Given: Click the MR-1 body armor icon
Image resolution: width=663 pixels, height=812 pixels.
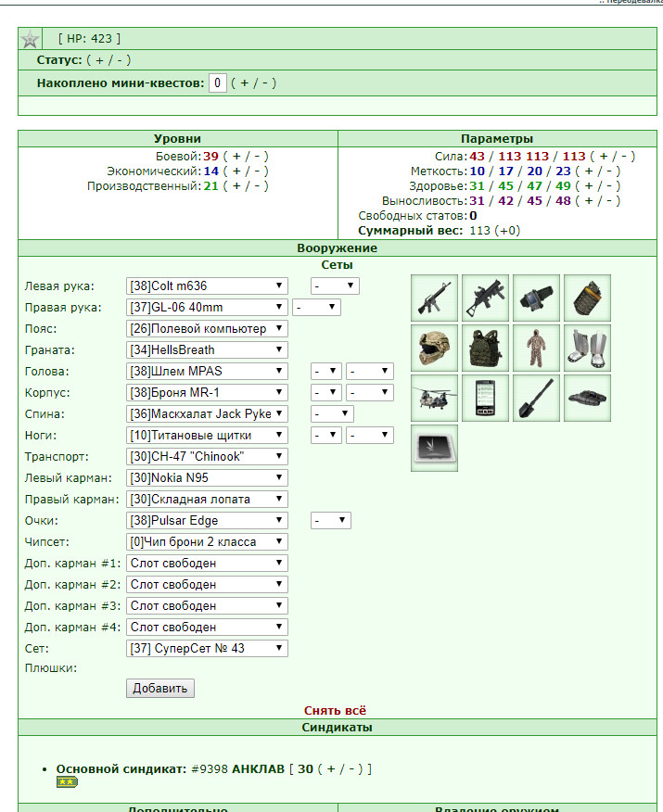Looking at the screenshot, I should [485, 348].
